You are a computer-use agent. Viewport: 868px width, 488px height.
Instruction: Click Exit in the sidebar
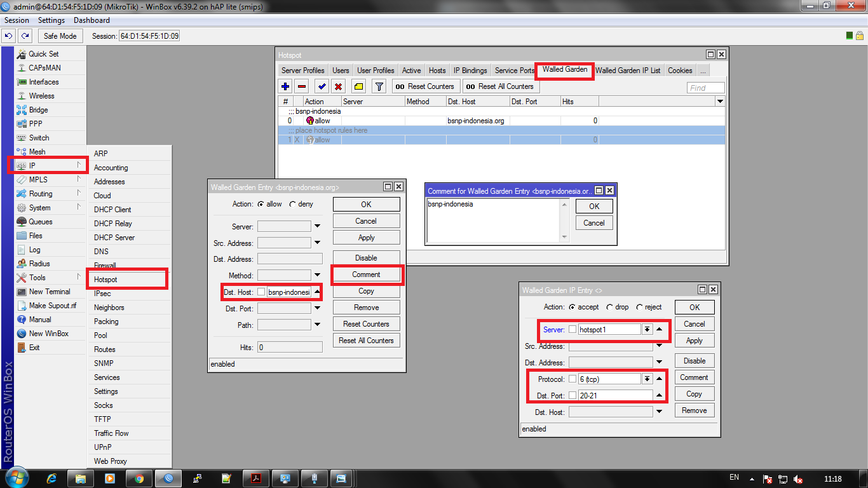pyautogui.click(x=34, y=348)
